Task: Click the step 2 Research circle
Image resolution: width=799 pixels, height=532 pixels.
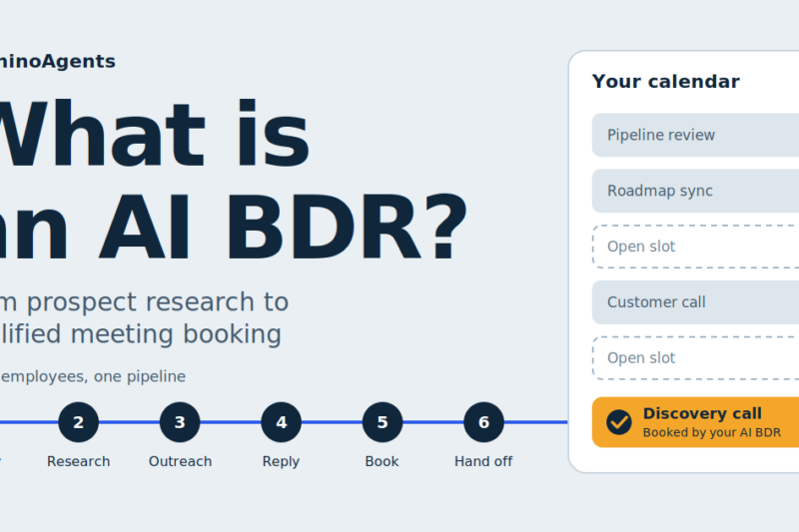Action: point(78,422)
